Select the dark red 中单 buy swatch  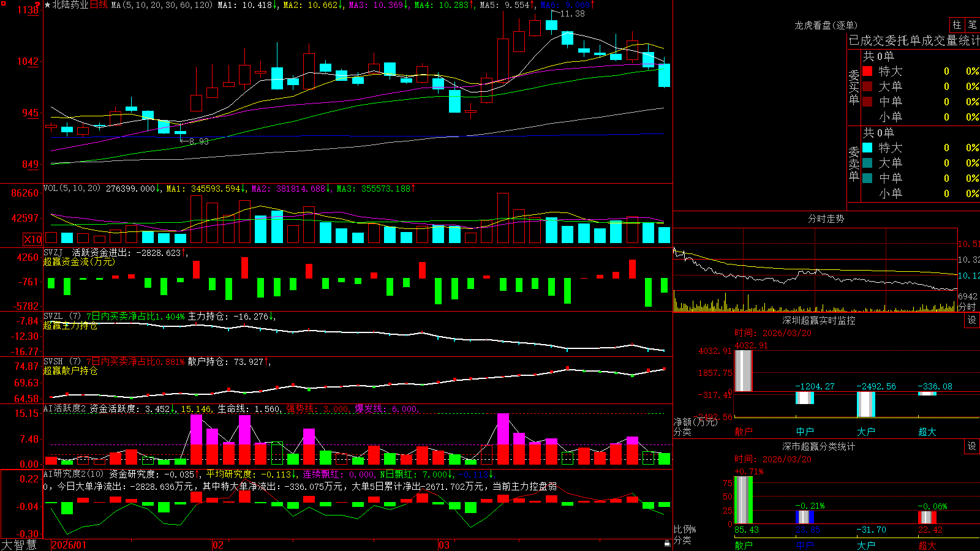867,102
